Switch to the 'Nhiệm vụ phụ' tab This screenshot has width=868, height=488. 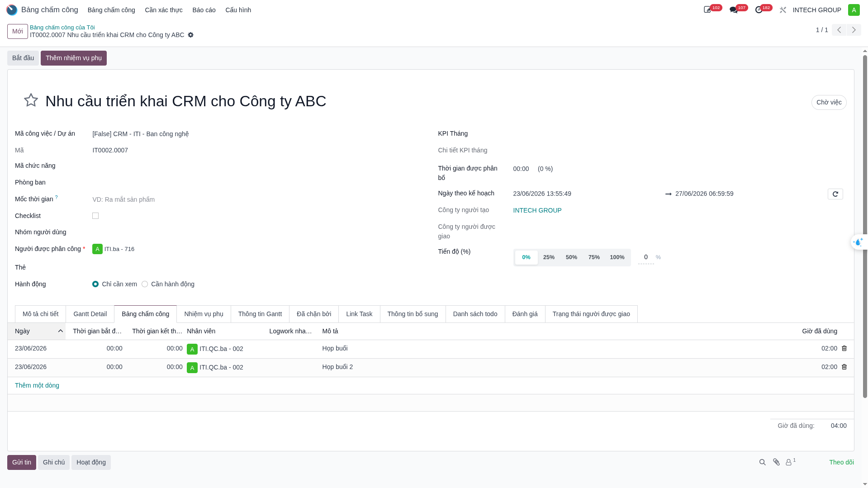(204, 314)
